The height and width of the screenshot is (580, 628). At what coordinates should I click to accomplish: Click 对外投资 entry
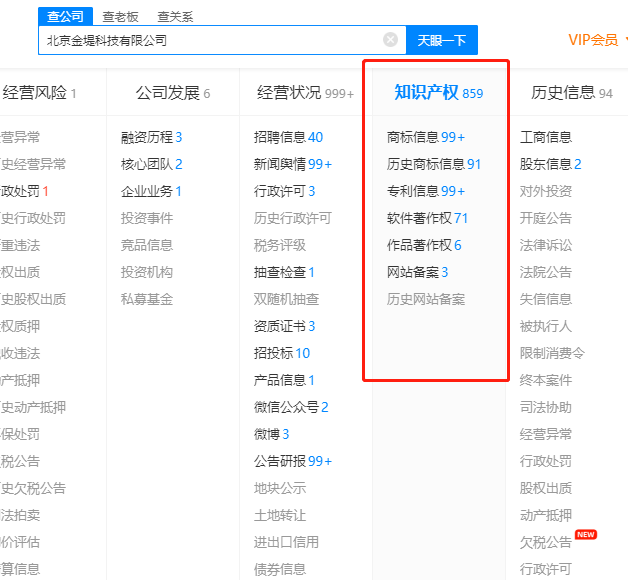pyautogui.click(x=545, y=191)
